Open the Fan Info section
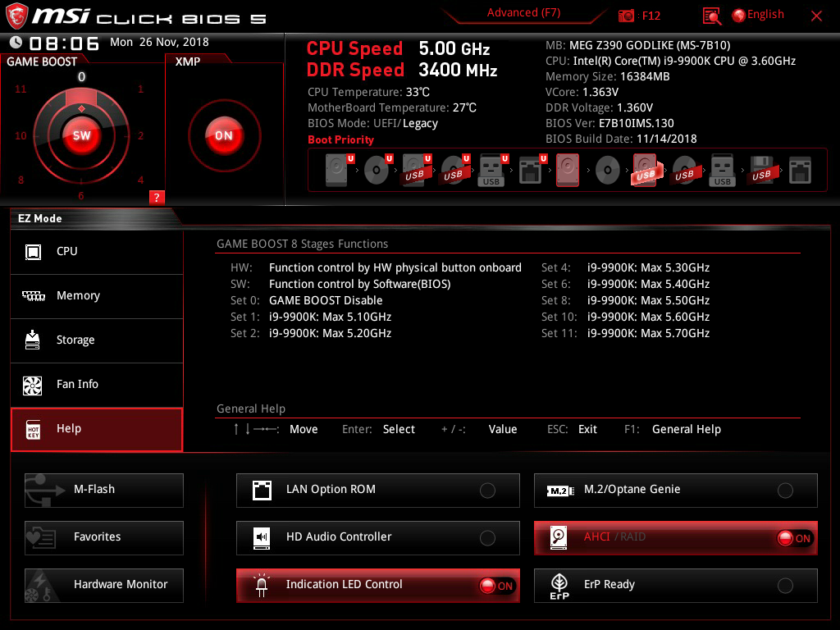The height and width of the screenshot is (630, 840). pyautogui.click(x=97, y=386)
